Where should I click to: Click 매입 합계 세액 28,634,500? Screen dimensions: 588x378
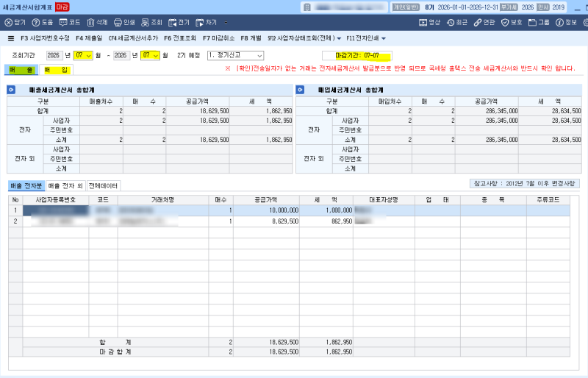(x=550, y=111)
